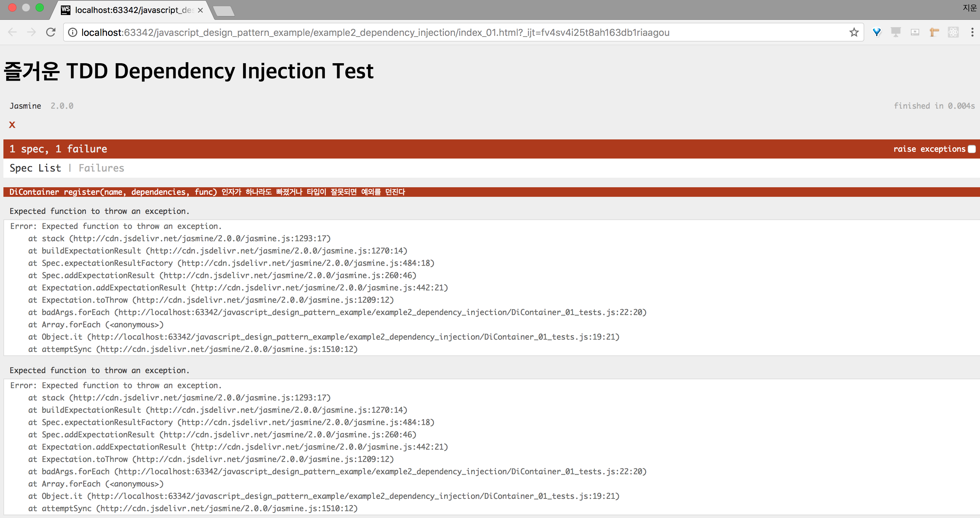Open a new browser tab

coord(224,11)
